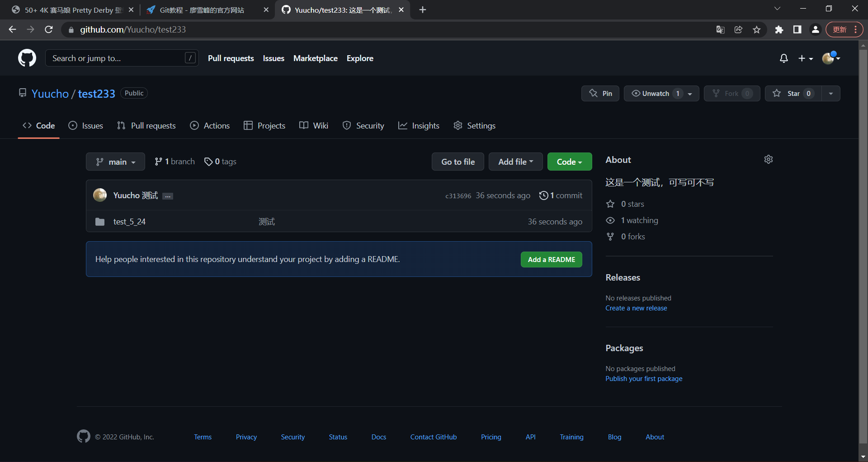The width and height of the screenshot is (868, 462).
Task: Open the user avatar menu
Action: (x=831, y=58)
